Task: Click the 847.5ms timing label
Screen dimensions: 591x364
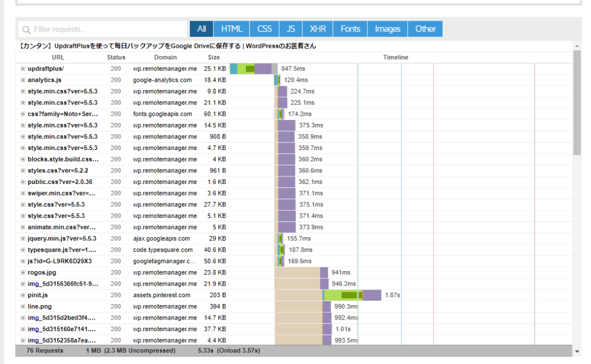Action: tap(293, 69)
